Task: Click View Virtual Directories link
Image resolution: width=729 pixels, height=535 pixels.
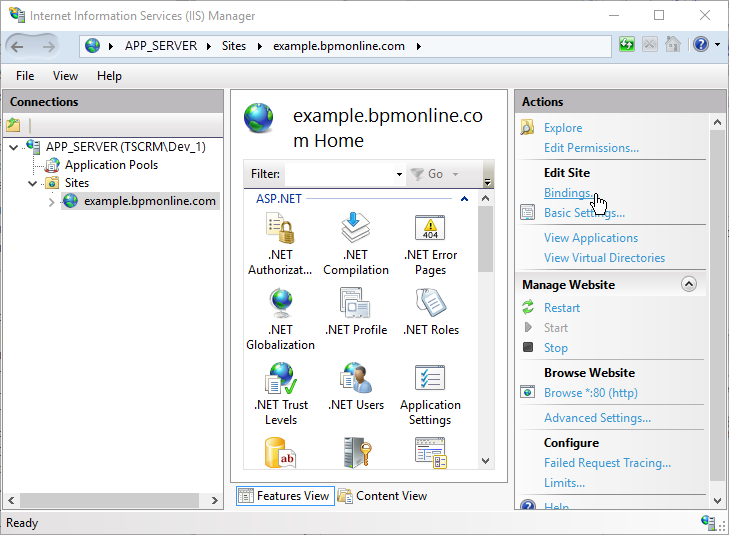Action: [604, 258]
